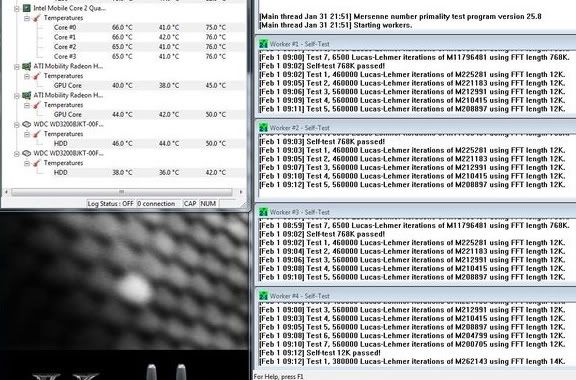576x380 pixels.
Task: Click the horizontal scrollbar thumb in hardware monitor
Action: click(x=122, y=192)
